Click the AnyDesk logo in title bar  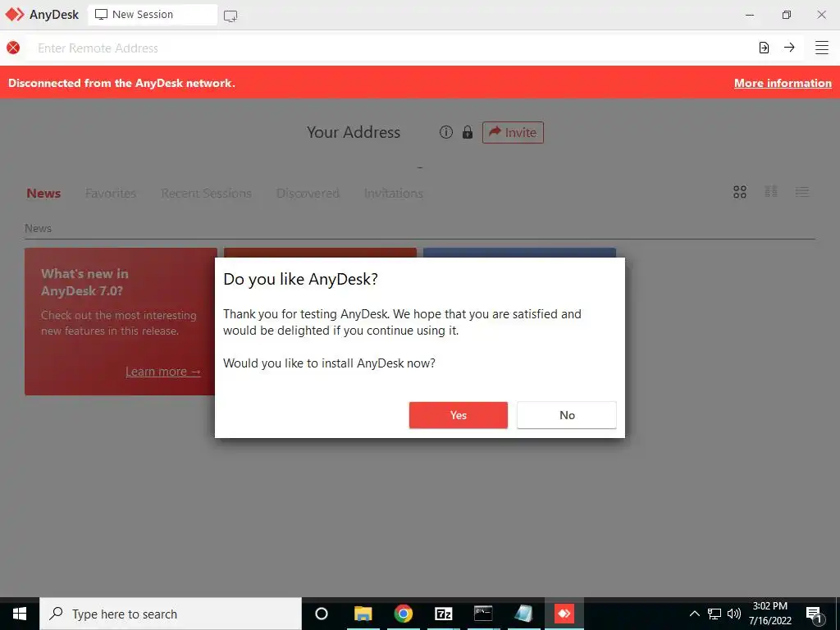click(x=15, y=15)
